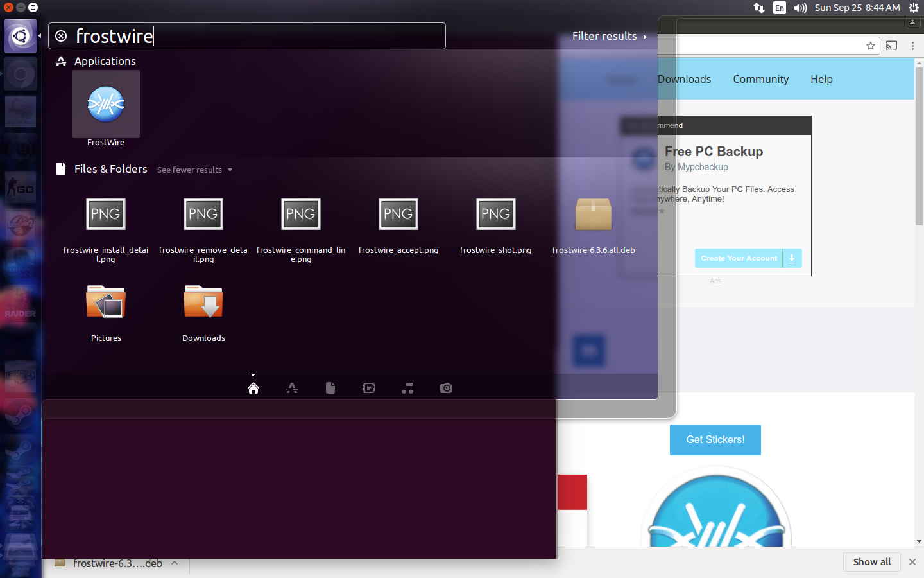Open the Help tab on website
This screenshot has height=578, width=924.
coord(821,79)
